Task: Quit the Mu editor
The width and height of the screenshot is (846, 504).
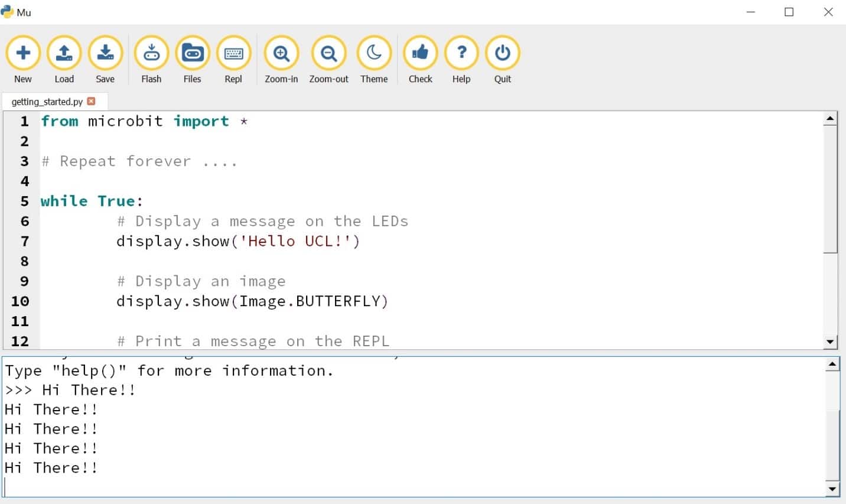Action: pos(503,60)
